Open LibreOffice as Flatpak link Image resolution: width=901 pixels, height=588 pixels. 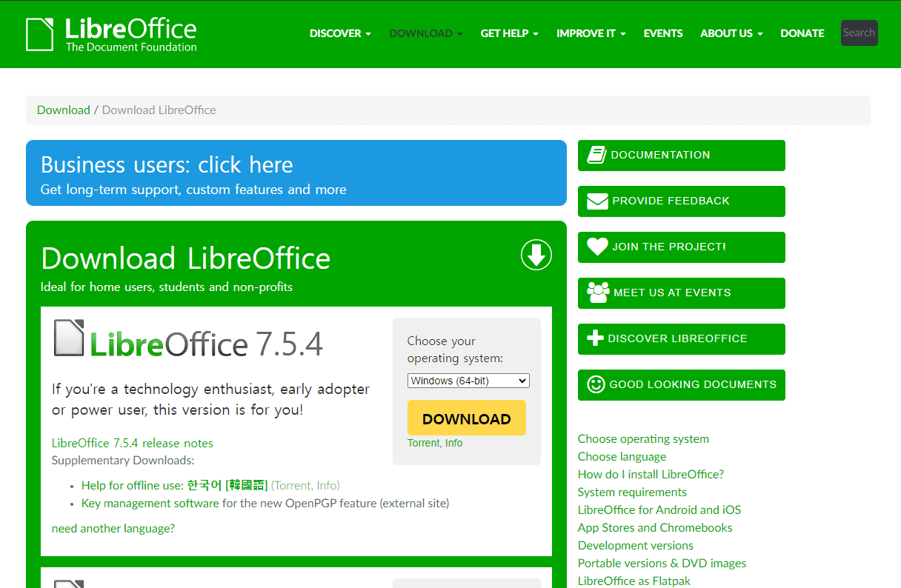(x=634, y=581)
